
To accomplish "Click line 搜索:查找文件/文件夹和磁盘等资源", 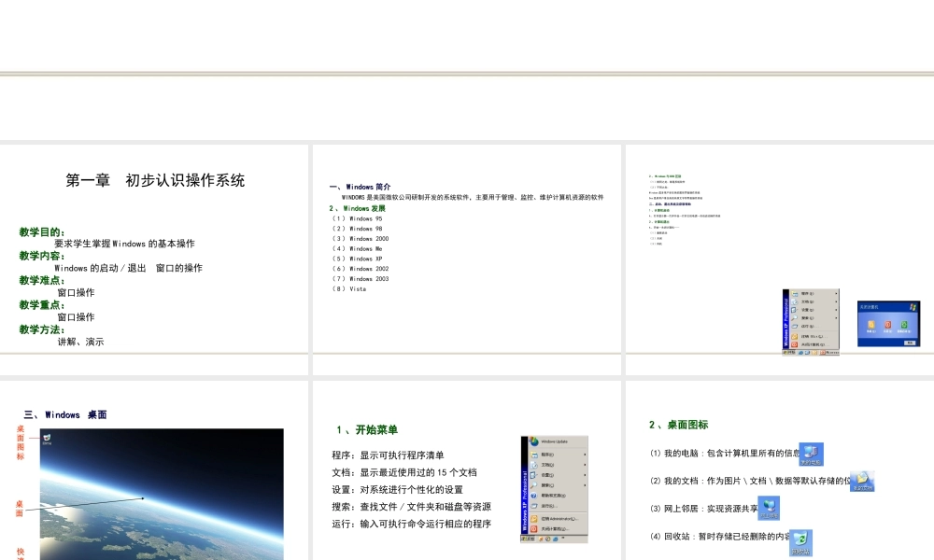I will [x=412, y=507].
